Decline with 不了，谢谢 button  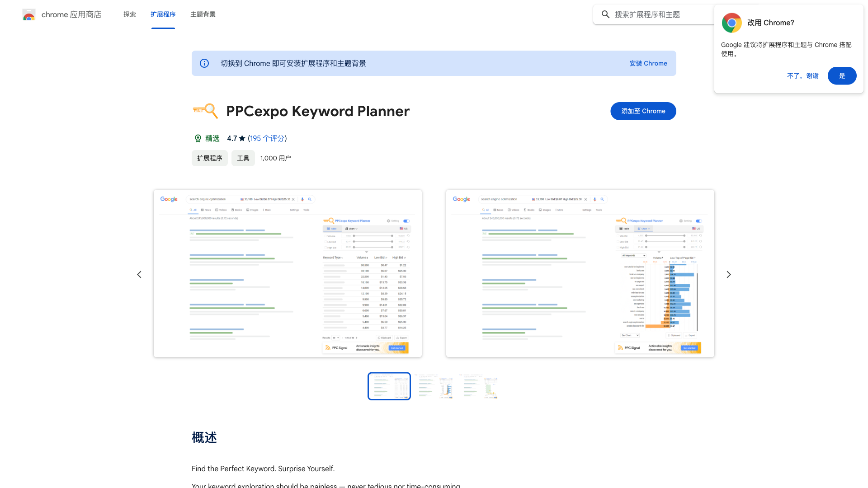click(x=803, y=76)
